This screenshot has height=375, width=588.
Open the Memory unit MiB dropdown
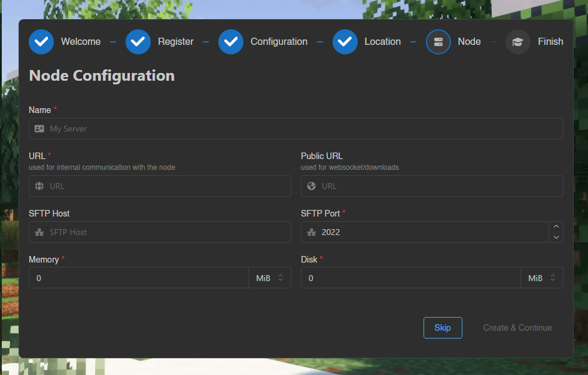(270, 278)
